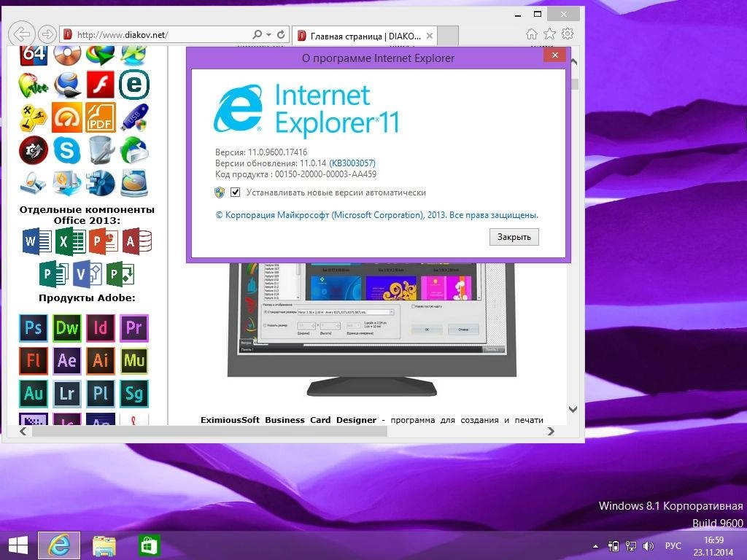747x560 pixels.
Task: Click the PowerPoint 2013 icon
Action: point(104,241)
